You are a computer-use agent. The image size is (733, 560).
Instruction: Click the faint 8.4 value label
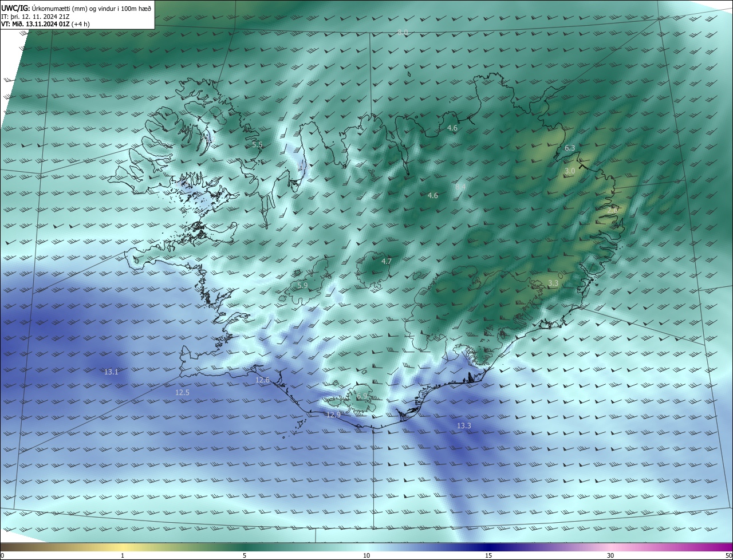coord(461,187)
